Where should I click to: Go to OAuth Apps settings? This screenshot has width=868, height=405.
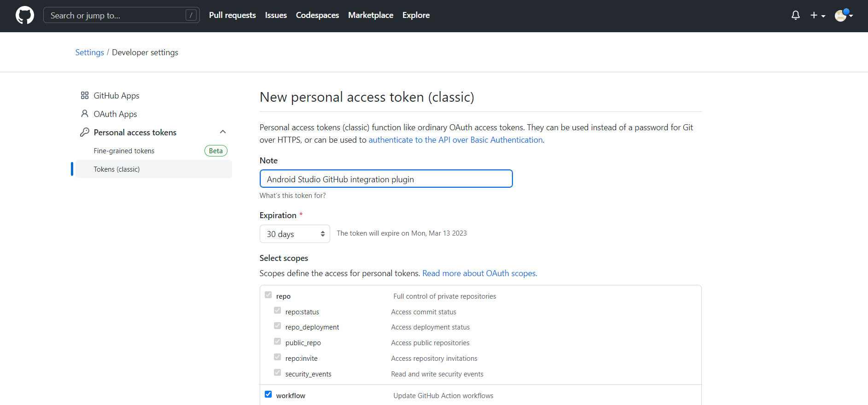coord(115,114)
